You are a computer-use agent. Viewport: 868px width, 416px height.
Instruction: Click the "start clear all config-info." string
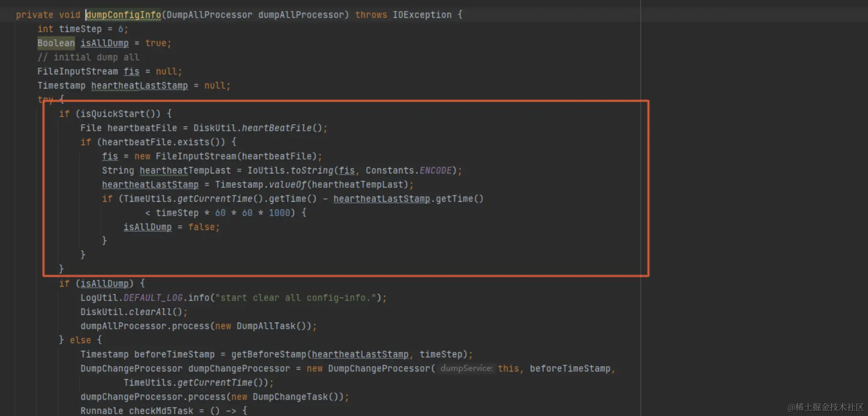[x=296, y=298]
